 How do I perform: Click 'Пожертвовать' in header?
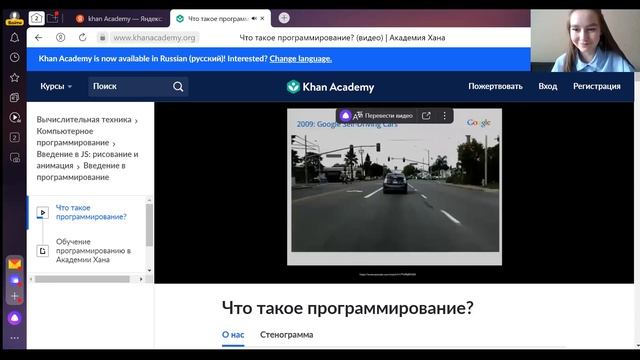(495, 87)
